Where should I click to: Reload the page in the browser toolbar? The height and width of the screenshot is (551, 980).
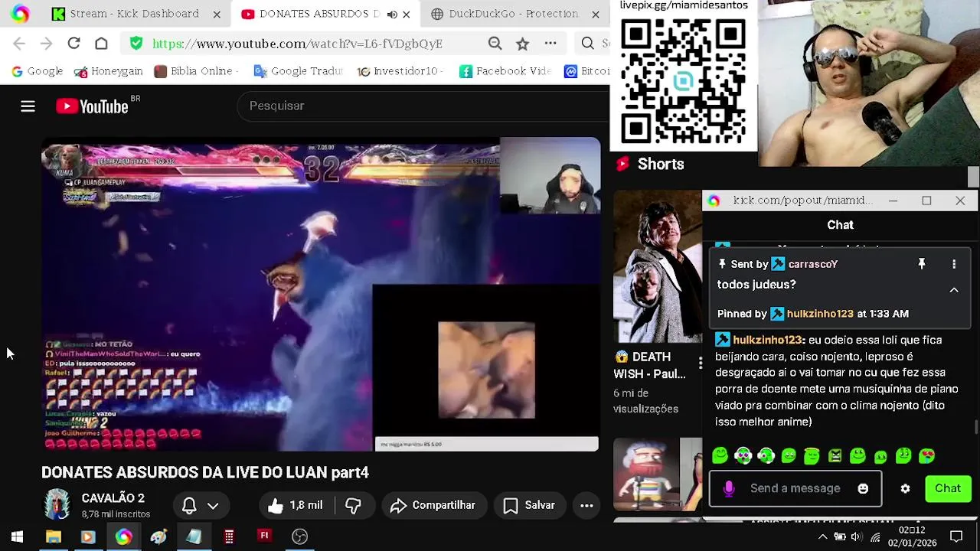click(x=73, y=44)
